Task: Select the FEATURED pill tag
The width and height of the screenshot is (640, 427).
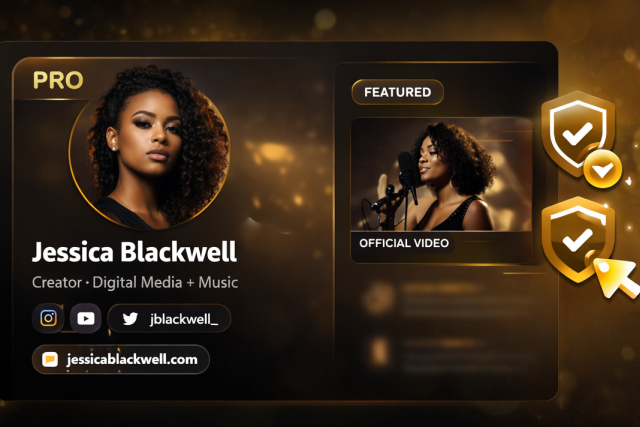Action: (398, 92)
